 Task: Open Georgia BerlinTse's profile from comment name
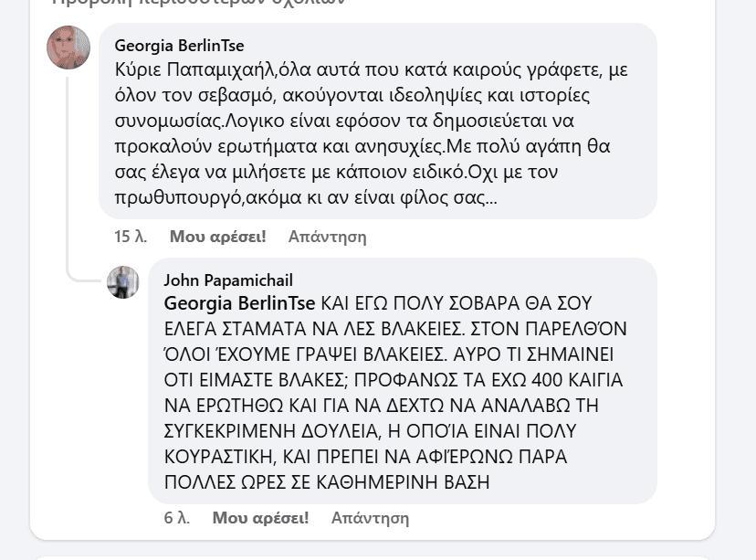[179, 46]
